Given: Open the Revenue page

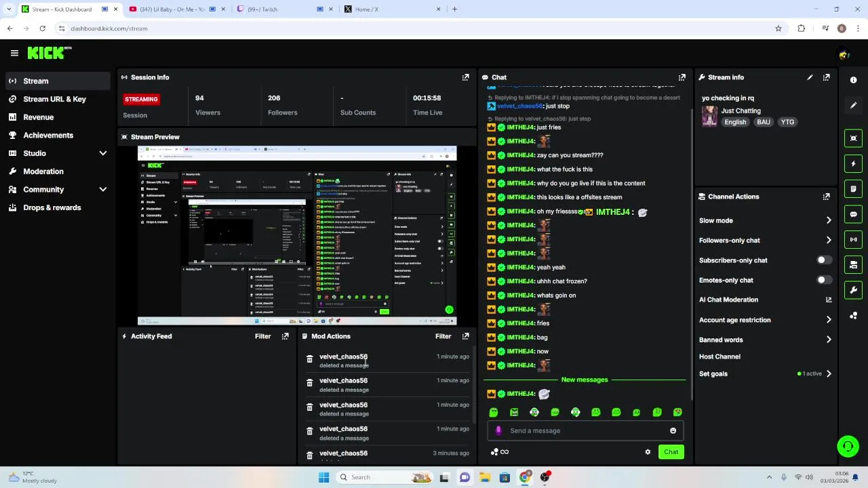Looking at the screenshot, I should 57,117.
